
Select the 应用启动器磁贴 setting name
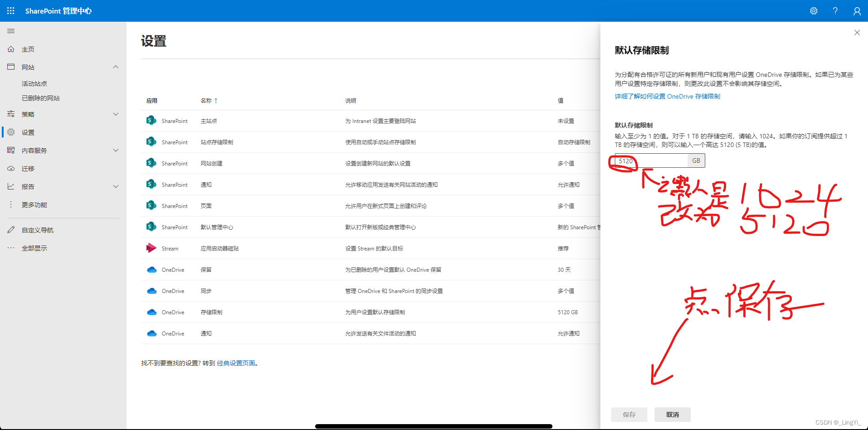point(219,249)
